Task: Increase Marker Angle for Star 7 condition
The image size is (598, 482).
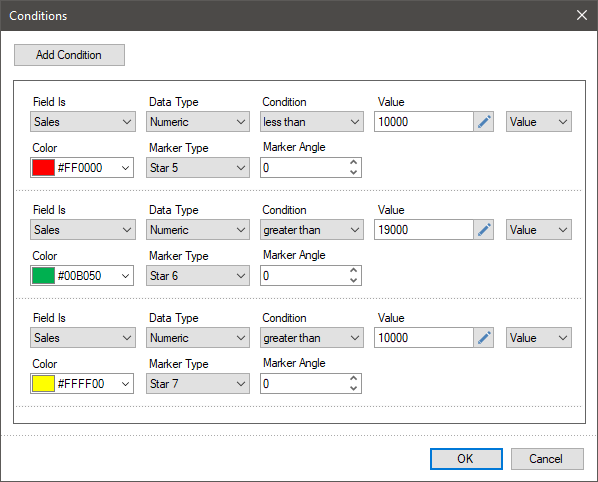Action: pos(354,378)
